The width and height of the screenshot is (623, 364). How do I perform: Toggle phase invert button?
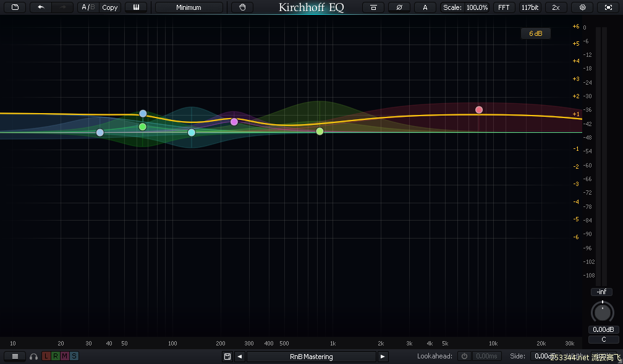pos(399,7)
